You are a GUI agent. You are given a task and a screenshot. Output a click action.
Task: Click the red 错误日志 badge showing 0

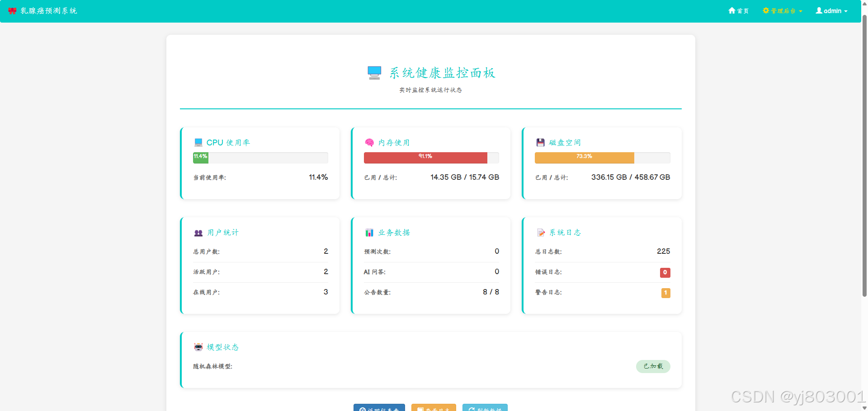click(665, 272)
